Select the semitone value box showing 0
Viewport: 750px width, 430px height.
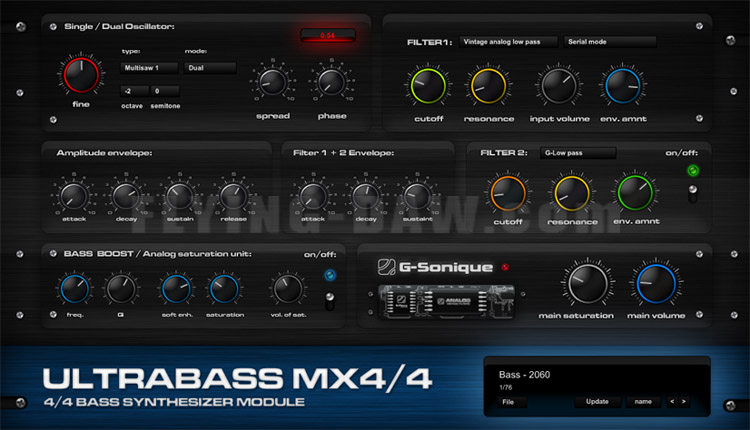165,91
